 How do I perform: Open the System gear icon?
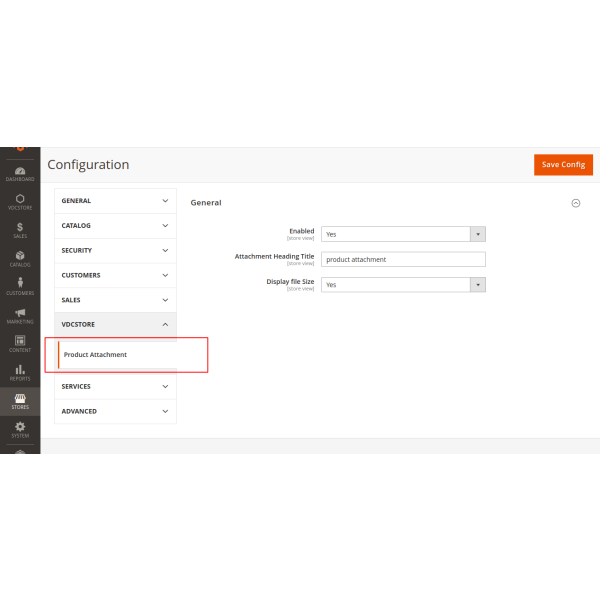tap(20, 428)
